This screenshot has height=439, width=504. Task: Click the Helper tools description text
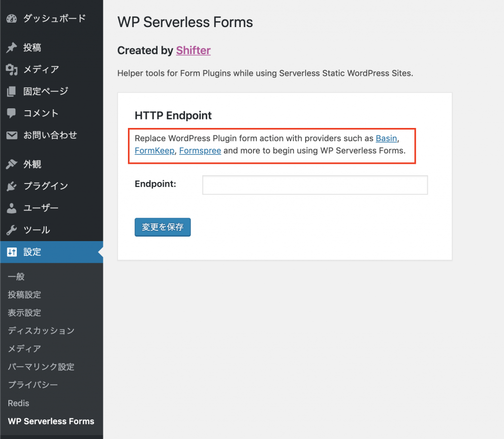(265, 73)
